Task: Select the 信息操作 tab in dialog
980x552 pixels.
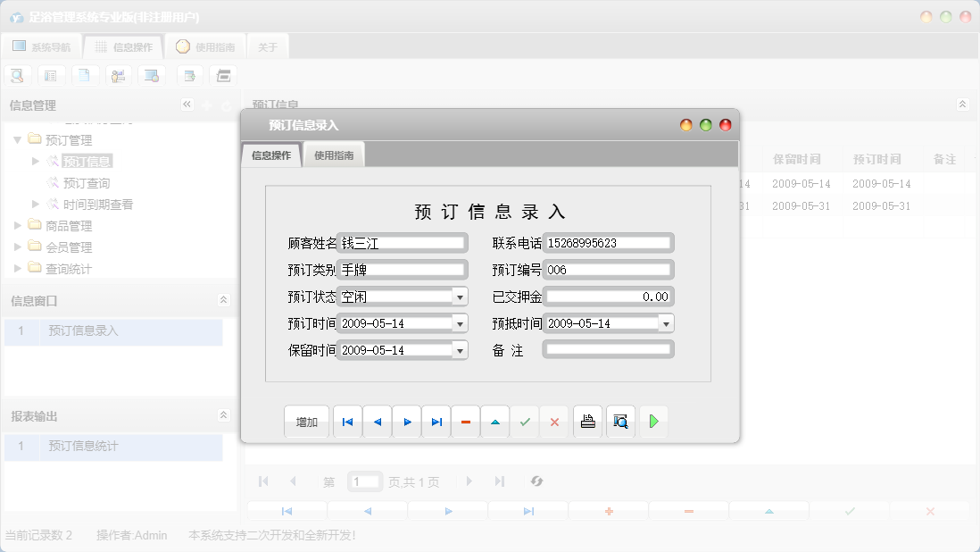Action: pos(271,155)
